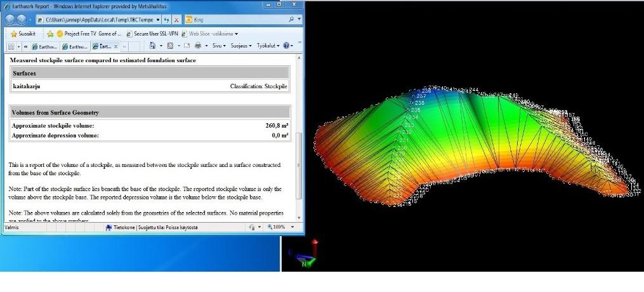Open the Suojaus menu
This screenshot has width=644, height=292.
click(x=240, y=46)
